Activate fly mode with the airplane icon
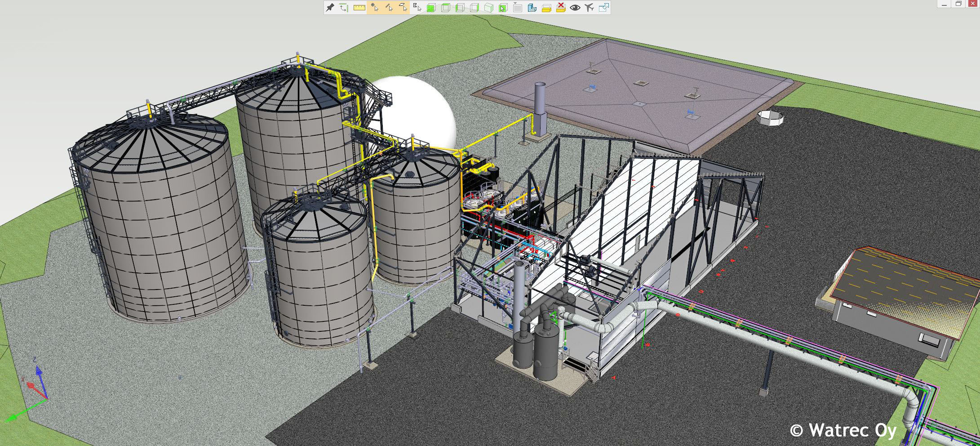The image size is (980, 446). pyautogui.click(x=590, y=8)
